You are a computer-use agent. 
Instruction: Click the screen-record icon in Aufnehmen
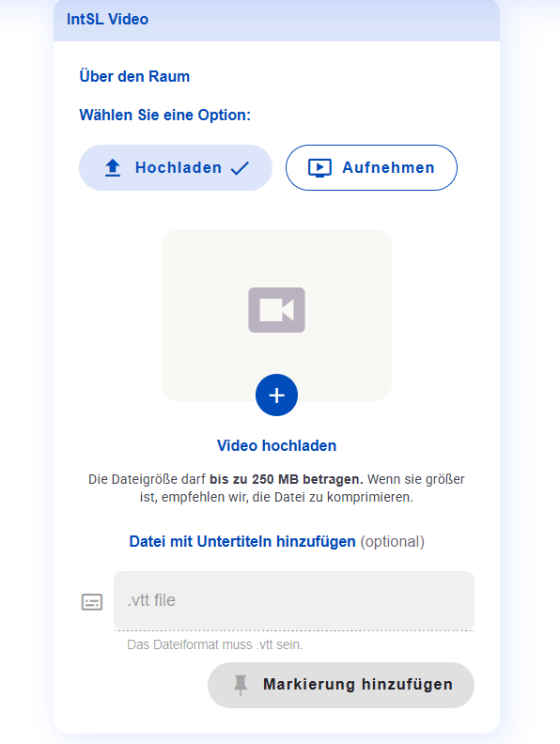(x=319, y=168)
